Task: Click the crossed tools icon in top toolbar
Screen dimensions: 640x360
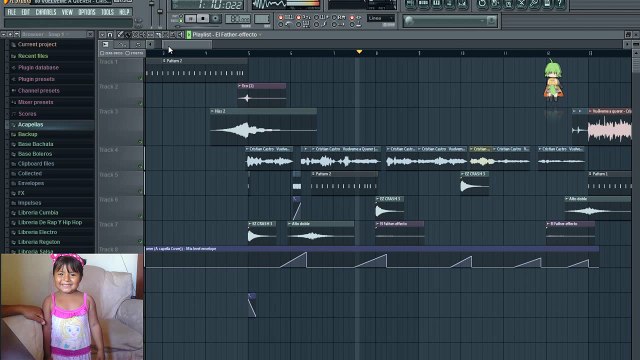Action: (x=521, y=4)
